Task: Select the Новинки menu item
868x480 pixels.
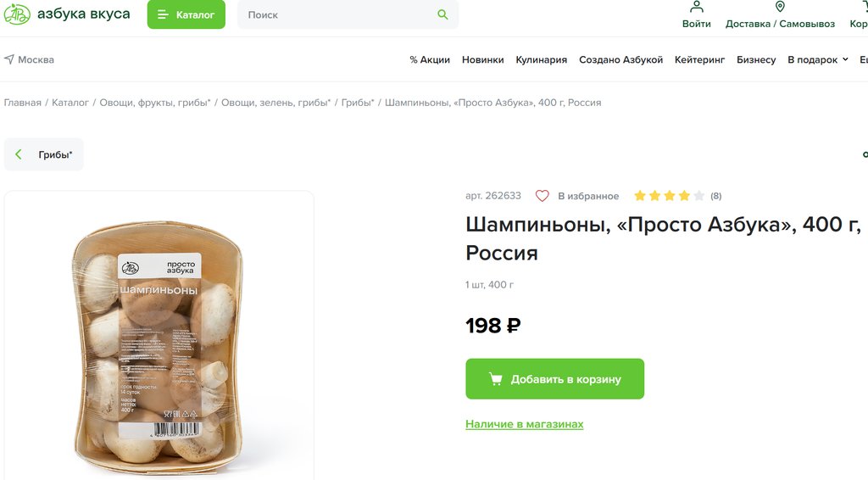Action: [482, 59]
